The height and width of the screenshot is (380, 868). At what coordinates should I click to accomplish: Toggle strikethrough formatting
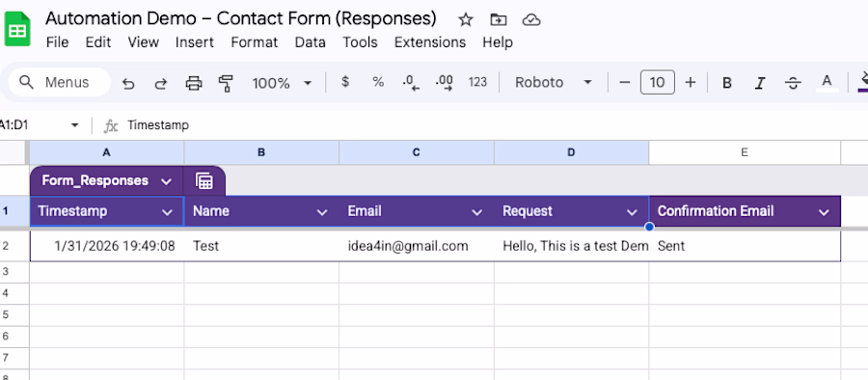coord(793,83)
